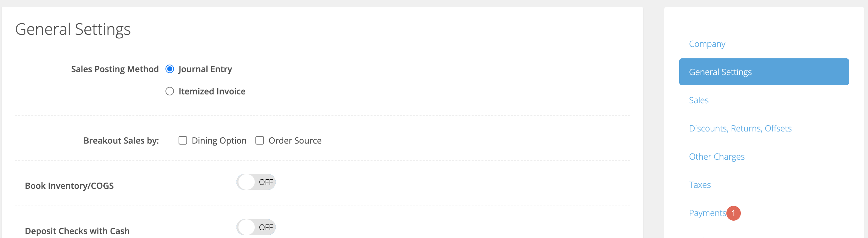Select the Itemized Invoice radio button
The height and width of the screenshot is (238, 868).
pyautogui.click(x=170, y=91)
